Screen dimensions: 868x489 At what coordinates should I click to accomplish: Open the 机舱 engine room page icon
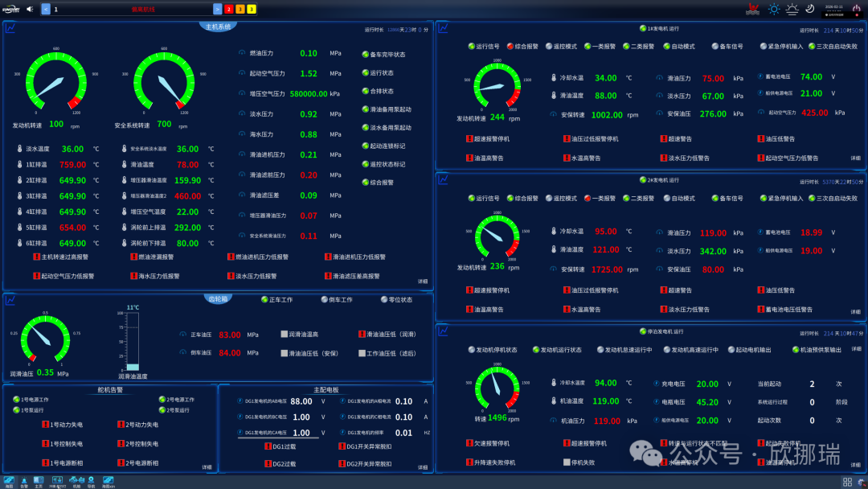pyautogui.click(x=76, y=482)
